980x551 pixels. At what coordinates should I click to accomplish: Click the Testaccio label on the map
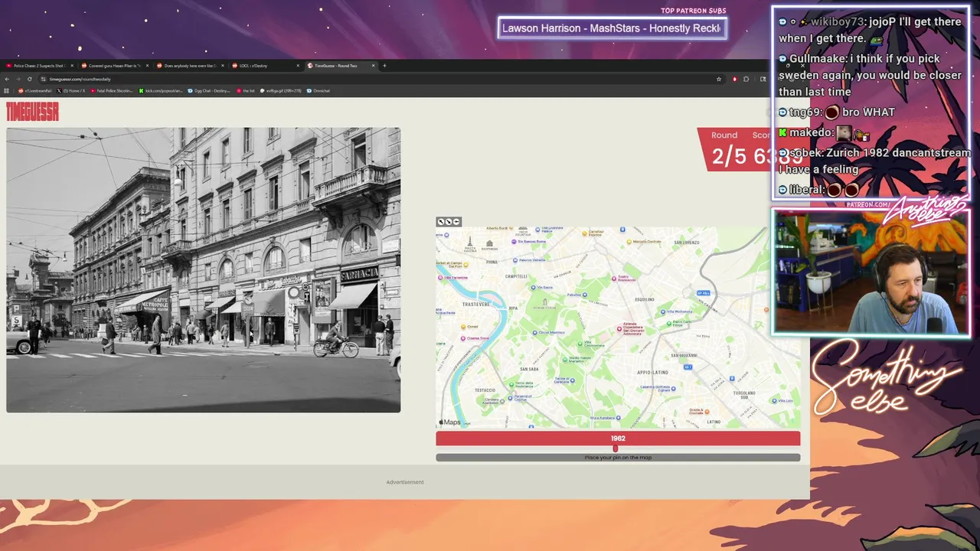click(x=485, y=390)
